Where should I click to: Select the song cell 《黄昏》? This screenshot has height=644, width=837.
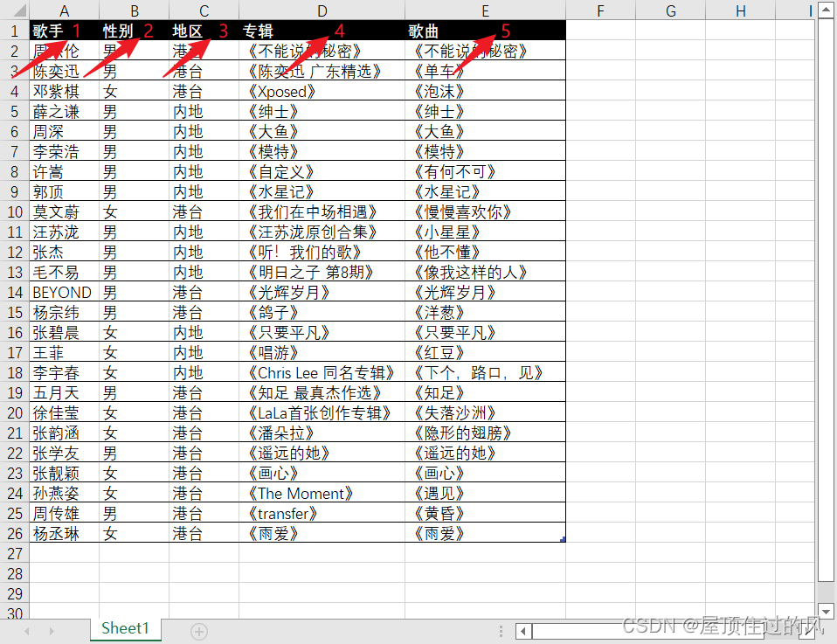pyautogui.click(x=485, y=514)
